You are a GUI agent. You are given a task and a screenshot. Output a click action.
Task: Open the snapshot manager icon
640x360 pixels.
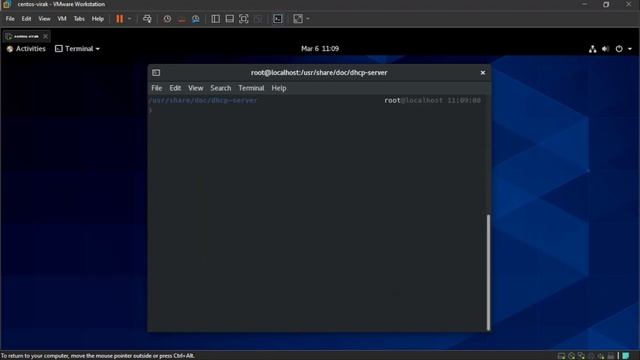coord(196,19)
